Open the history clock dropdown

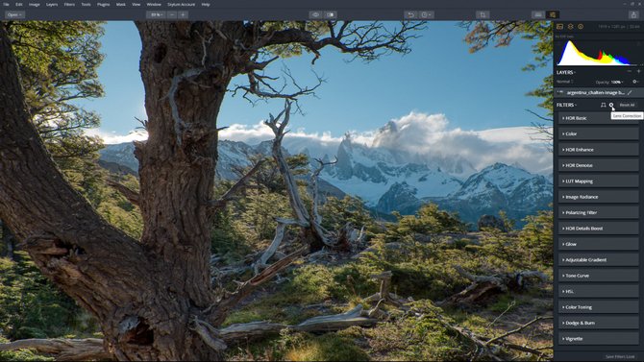coord(427,14)
